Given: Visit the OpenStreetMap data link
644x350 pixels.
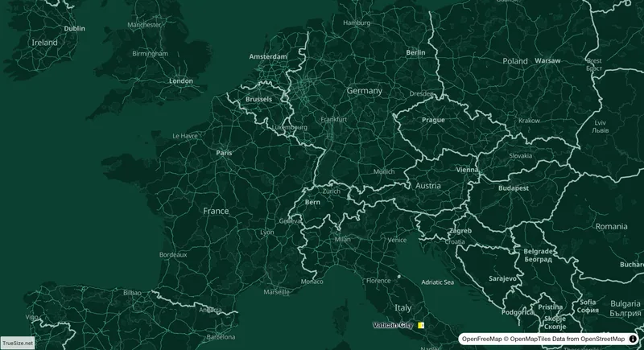Looking at the screenshot, I should click(x=602, y=339).
